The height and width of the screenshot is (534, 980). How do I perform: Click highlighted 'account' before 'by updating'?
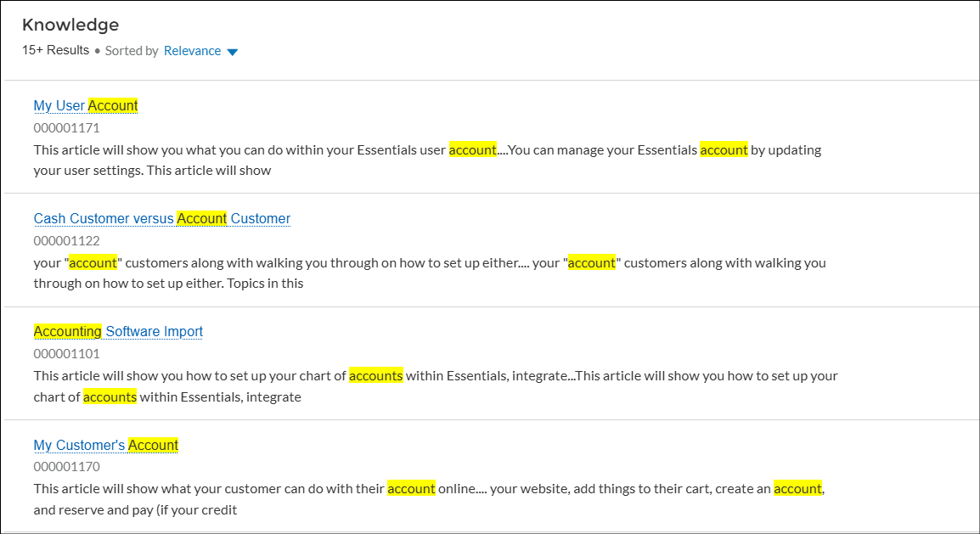(x=724, y=150)
